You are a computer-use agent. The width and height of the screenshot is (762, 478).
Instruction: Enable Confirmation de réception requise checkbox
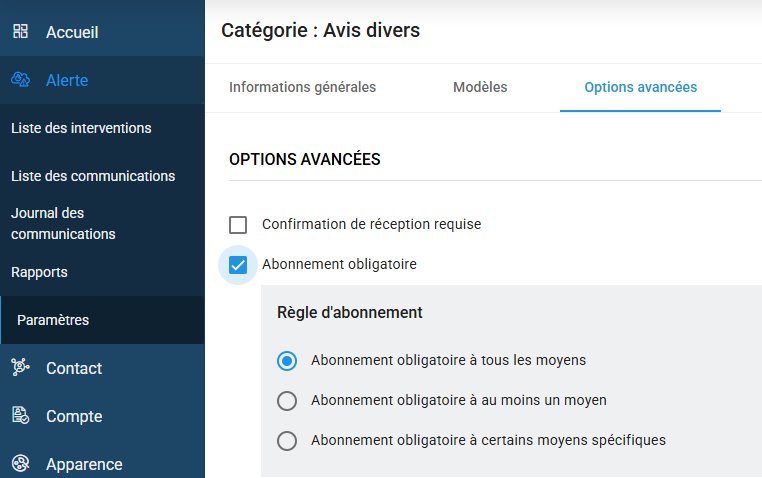[238, 225]
